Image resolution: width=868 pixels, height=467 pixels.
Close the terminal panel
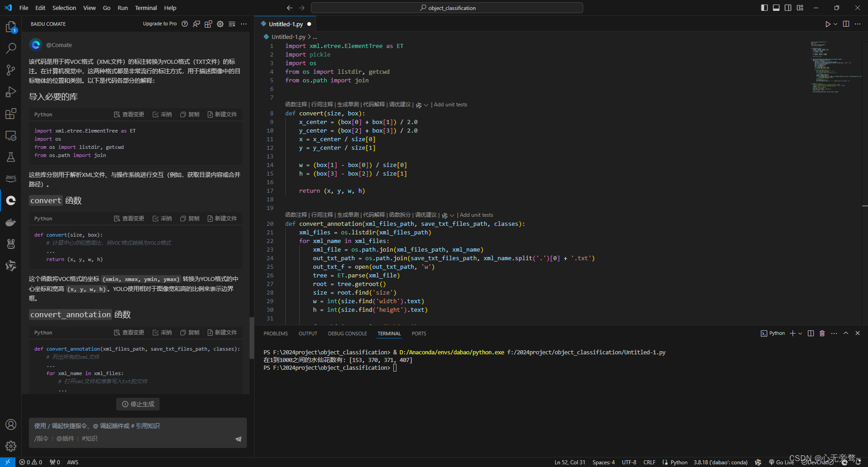click(x=858, y=334)
